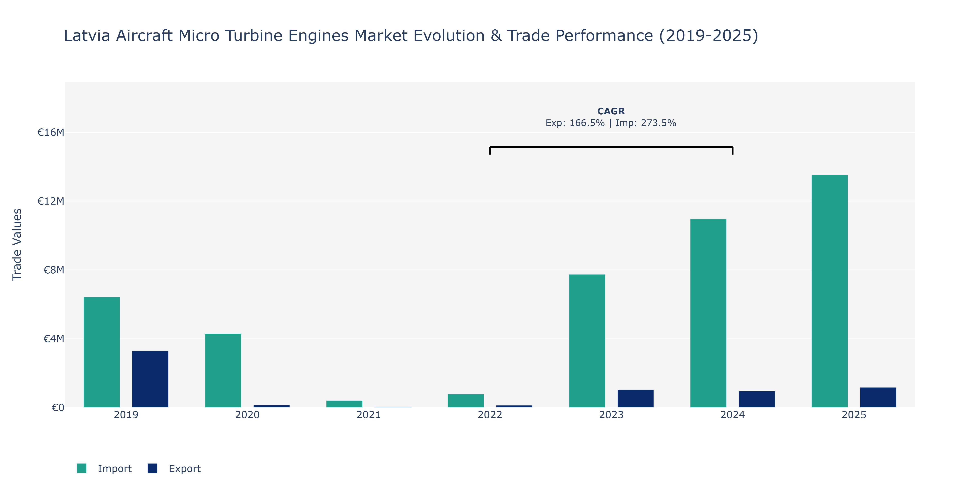Click the 2025 x-axis label
The image size is (980, 490).
pos(854,415)
